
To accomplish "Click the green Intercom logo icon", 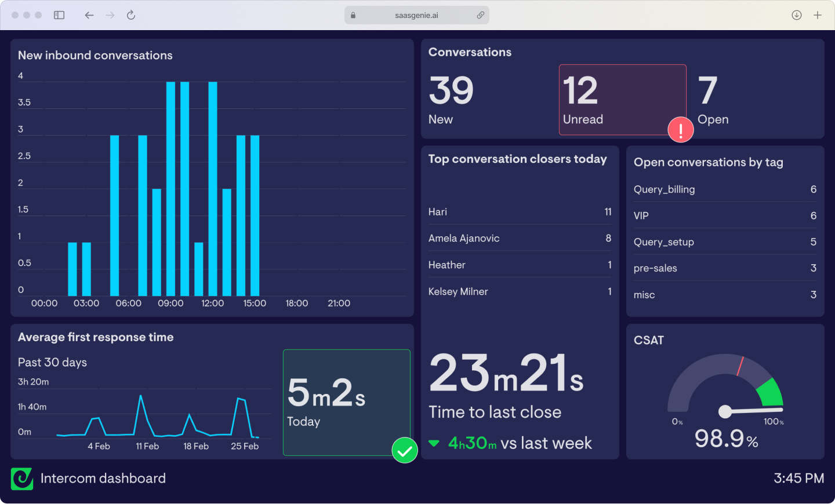I will (x=21, y=479).
